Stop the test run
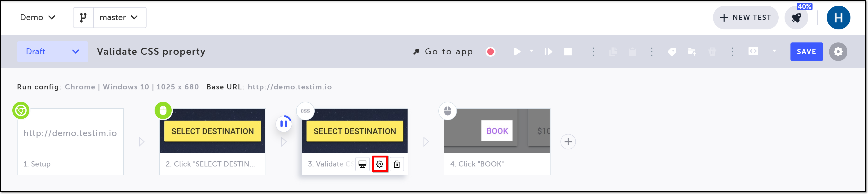 568,51
